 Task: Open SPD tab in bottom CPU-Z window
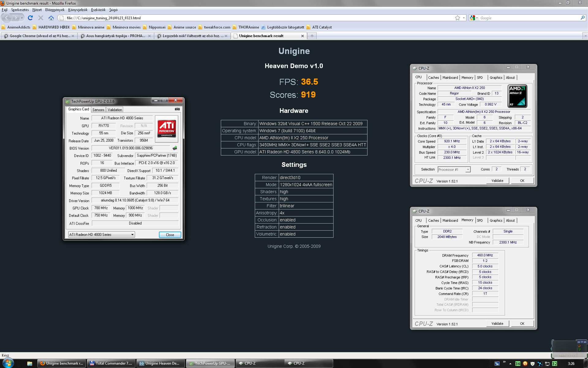click(x=480, y=220)
